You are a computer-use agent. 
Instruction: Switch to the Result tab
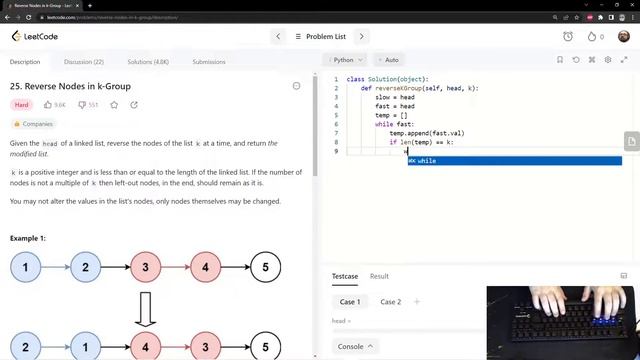[379, 276]
